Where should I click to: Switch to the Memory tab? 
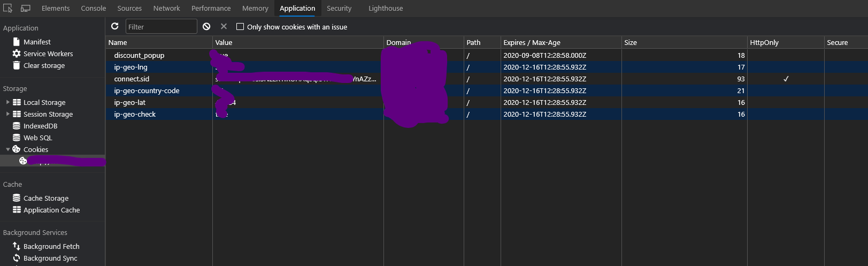[x=255, y=8]
